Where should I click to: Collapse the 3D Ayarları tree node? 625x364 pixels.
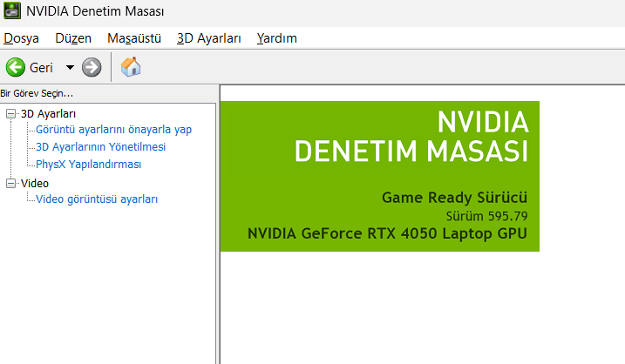(10, 114)
